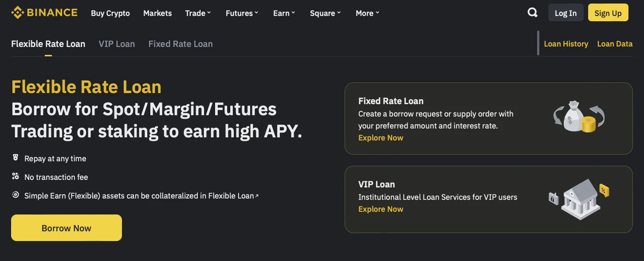Select the Fixed Rate Loan tab

coord(181,43)
